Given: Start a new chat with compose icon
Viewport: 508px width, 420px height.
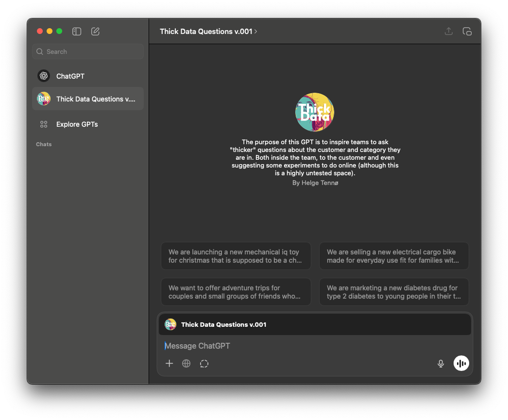Looking at the screenshot, I should (x=95, y=32).
